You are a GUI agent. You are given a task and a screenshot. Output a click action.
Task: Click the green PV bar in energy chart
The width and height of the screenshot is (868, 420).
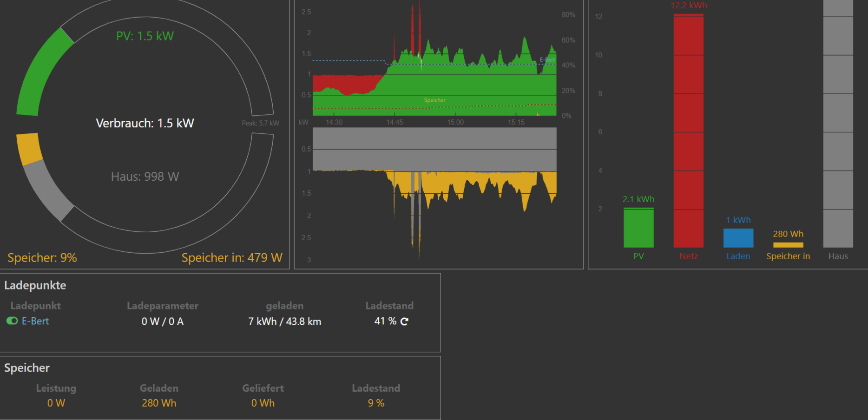click(x=638, y=228)
